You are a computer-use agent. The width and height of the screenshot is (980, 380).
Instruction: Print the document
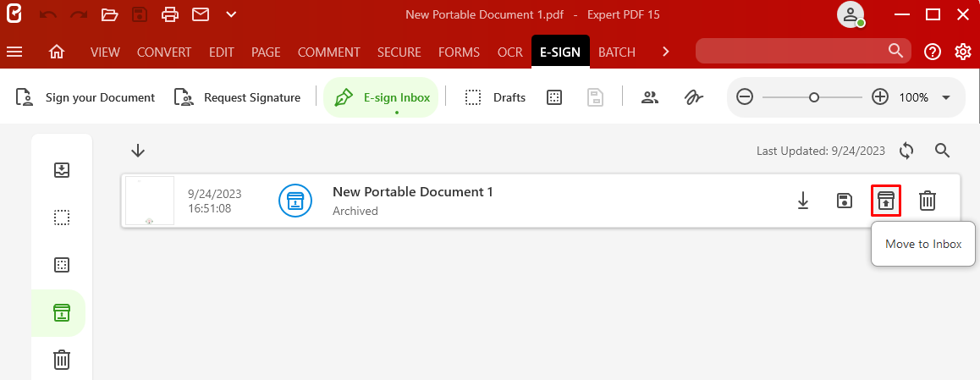point(170,14)
